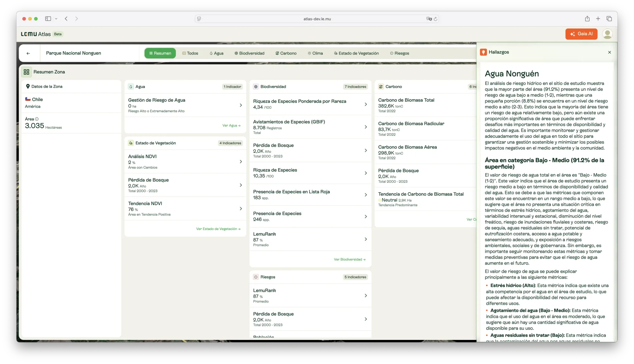Image resolution: width=634 pixels, height=364 pixels.
Task: Click the user profile avatar icon
Action: pyautogui.click(x=607, y=34)
